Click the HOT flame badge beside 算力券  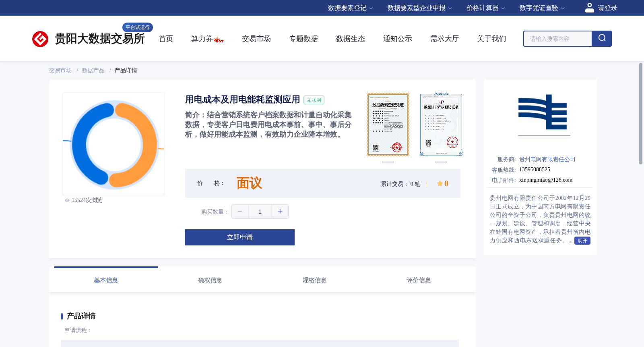(x=219, y=40)
